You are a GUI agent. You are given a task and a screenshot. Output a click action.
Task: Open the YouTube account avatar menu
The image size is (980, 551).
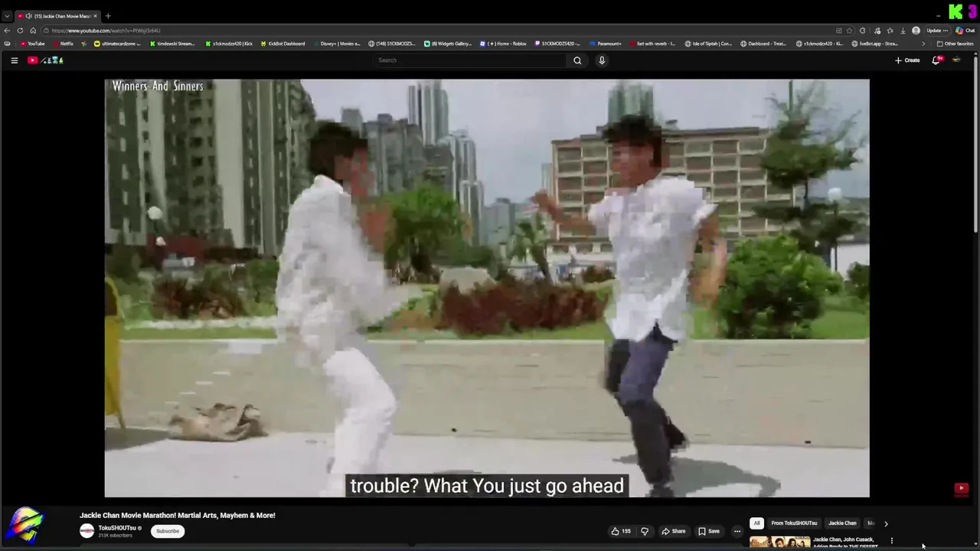pyautogui.click(x=956, y=60)
